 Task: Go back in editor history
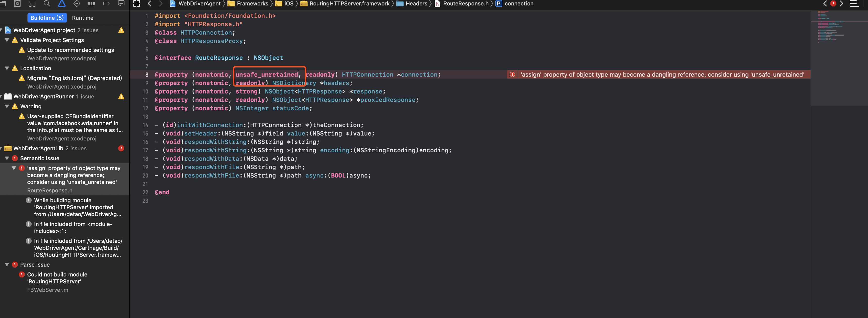tap(149, 4)
